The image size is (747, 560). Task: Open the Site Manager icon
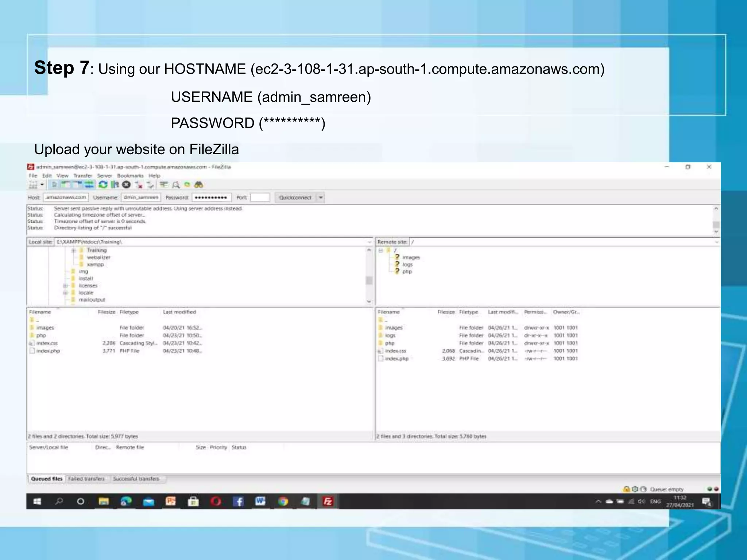(x=33, y=185)
